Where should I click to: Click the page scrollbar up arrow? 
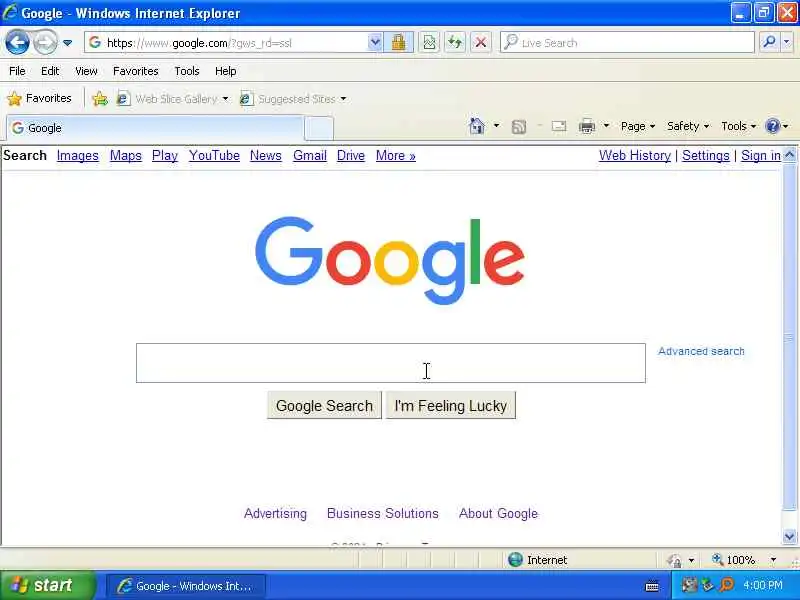[789, 155]
